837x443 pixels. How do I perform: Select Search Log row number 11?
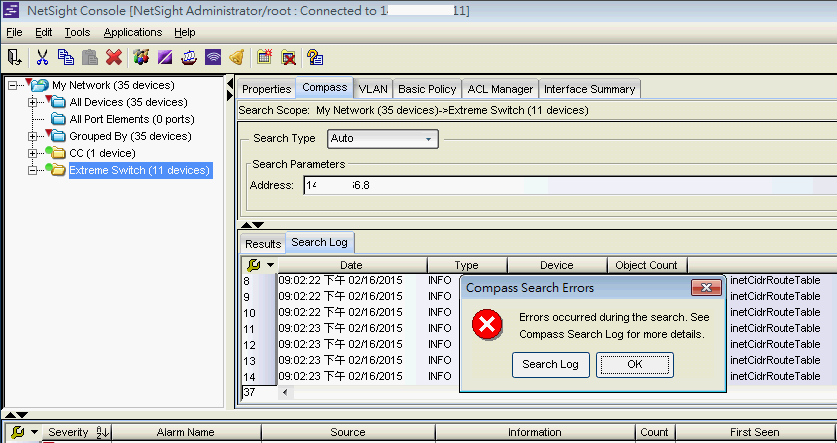pos(249,328)
